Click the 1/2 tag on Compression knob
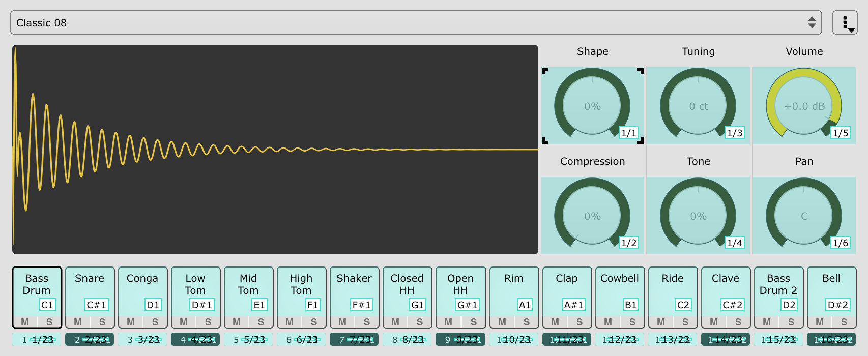The image size is (868, 356). 629,243
